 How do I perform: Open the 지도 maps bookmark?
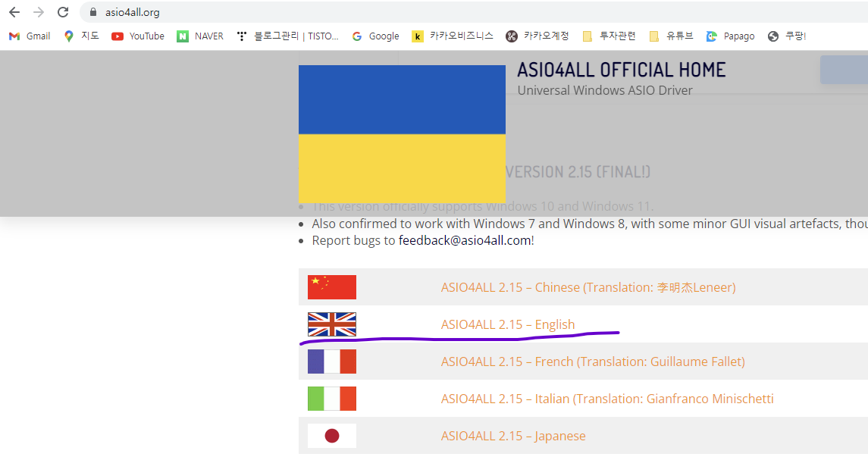click(81, 36)
